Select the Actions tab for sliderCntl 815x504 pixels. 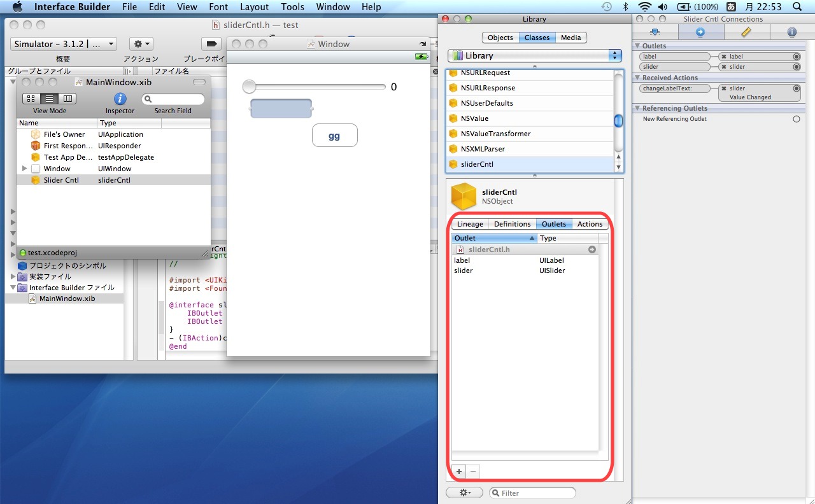click(590, 224)
